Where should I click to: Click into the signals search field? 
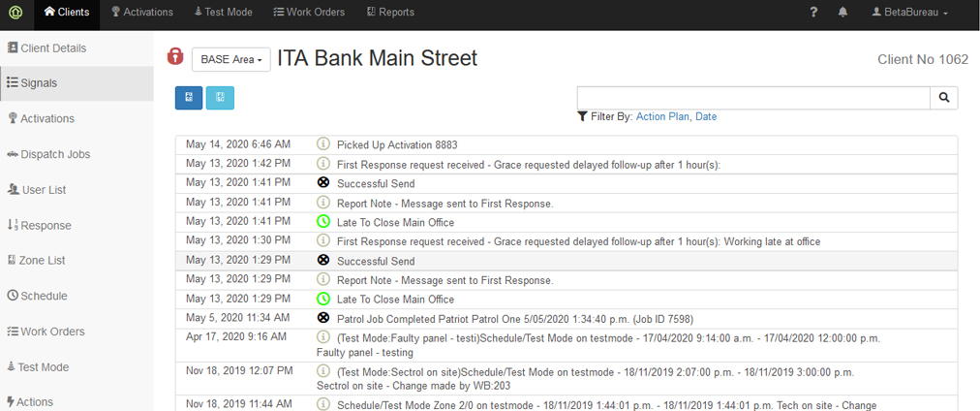(752, 98)
